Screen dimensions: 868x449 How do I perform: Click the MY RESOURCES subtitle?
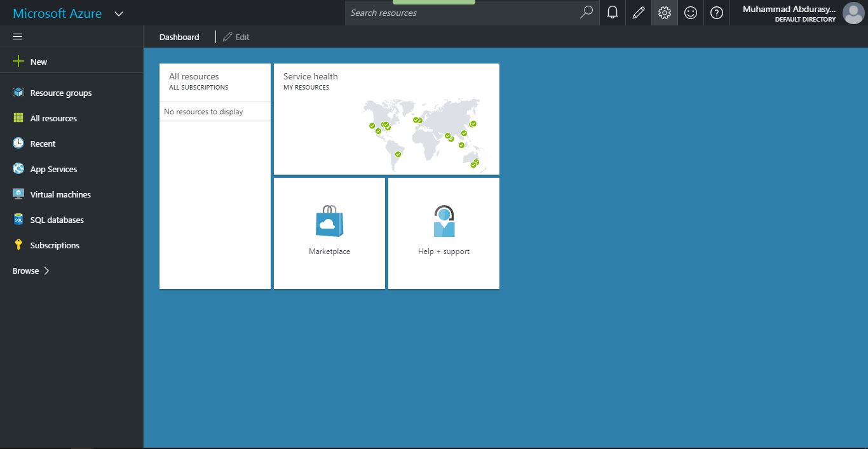click(306, 88)
